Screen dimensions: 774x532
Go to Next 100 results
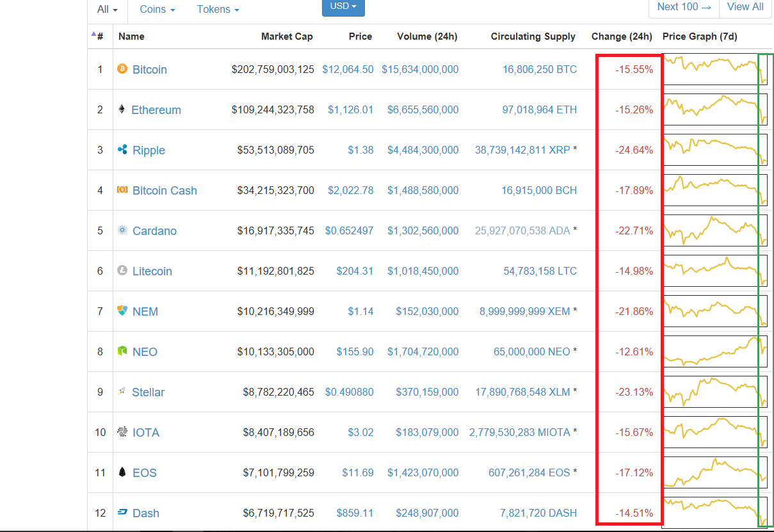[684, 7]
